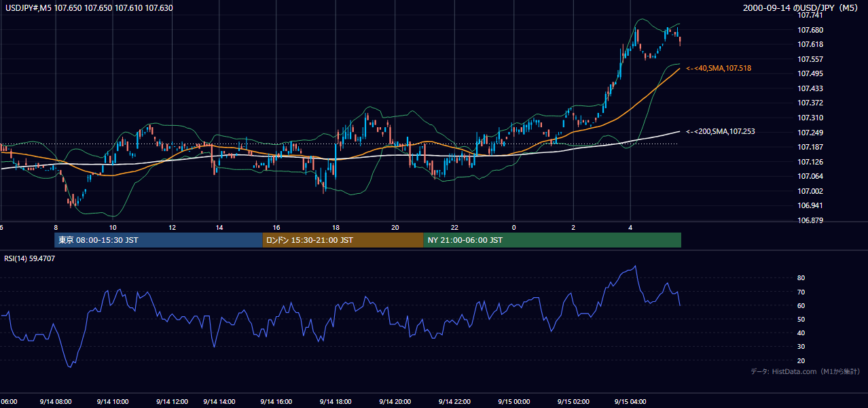Click price scale value 107.126
The image size is (868, 408).
click(x=810, y=162)
